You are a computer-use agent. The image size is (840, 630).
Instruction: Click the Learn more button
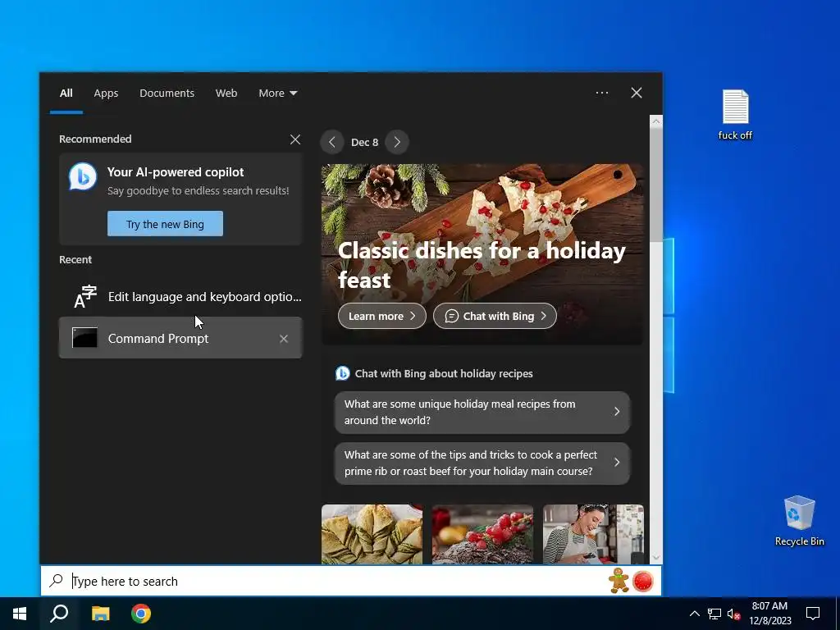click(x=382, y=316)
